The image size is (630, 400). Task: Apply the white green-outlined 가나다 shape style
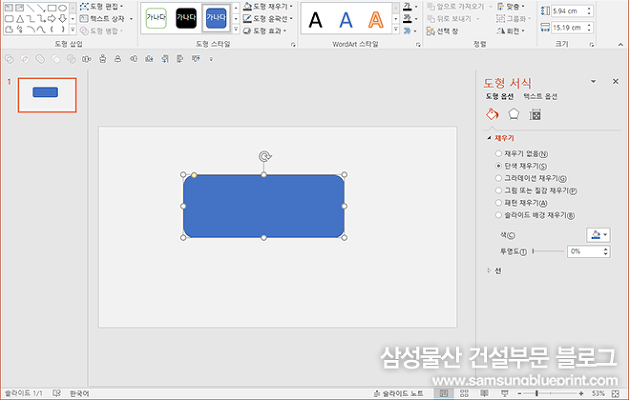(x=156, y=18)
